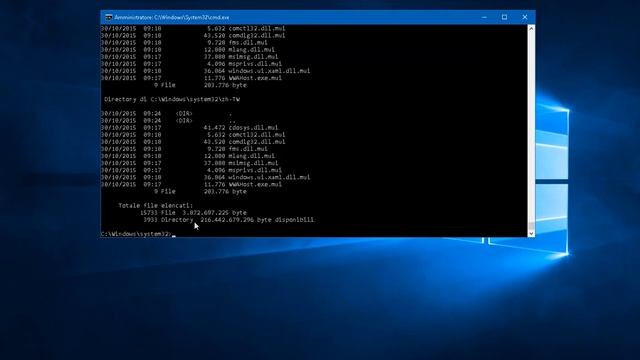Click the '9 File' summary above 'Totale file elencati'
The height and width of the screenshot is (360, 640).
200,191
